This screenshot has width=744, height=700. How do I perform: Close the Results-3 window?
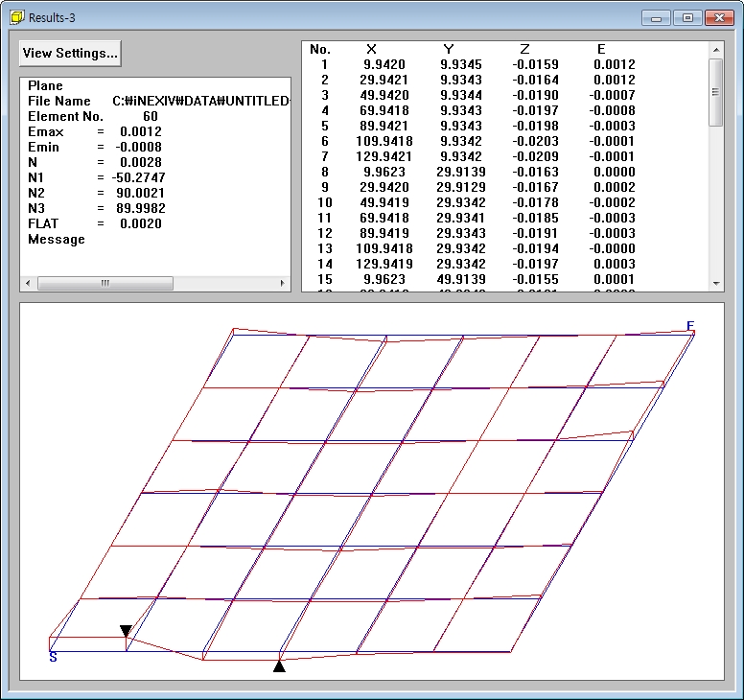coord(718,17)
